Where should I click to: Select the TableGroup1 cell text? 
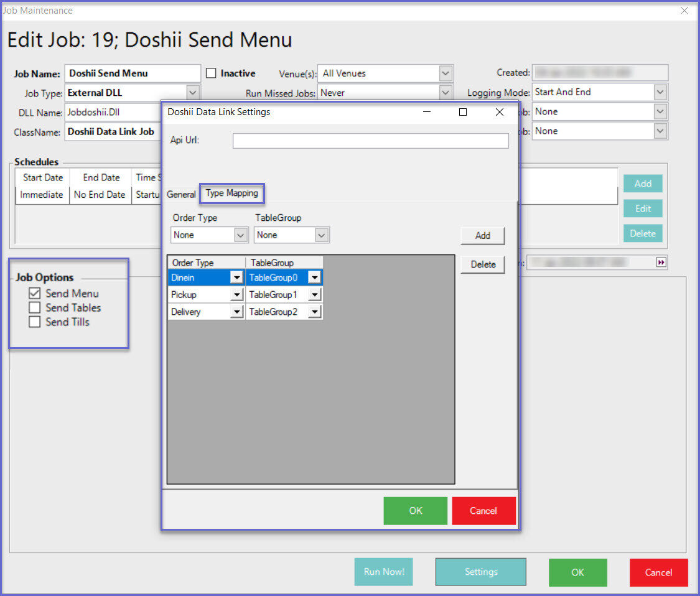273,295
